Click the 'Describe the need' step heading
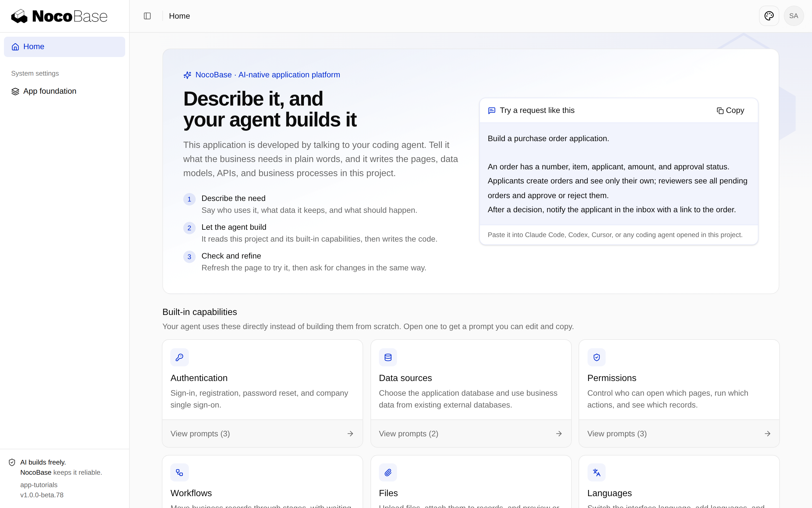Image resolution: width=812 pixels, height=508 pixels. 233,199
